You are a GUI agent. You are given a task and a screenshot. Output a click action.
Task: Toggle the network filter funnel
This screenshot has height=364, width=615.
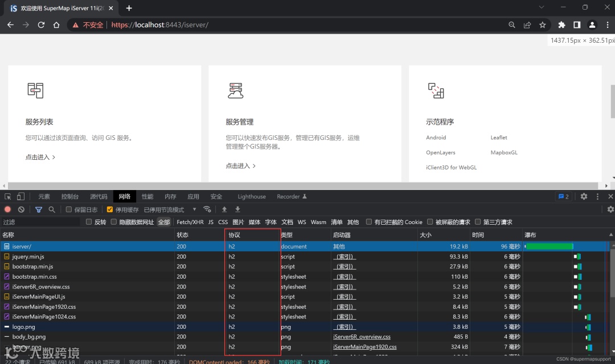tap(39, 210)
